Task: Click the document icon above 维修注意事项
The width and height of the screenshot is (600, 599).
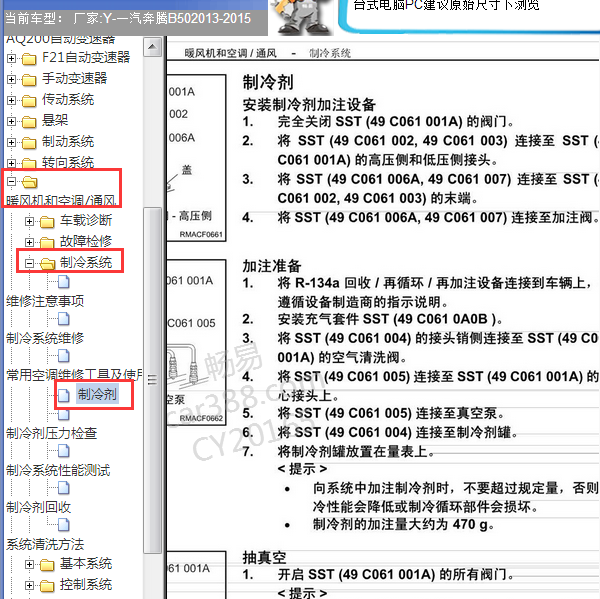Action: click(x=64, y=282)
